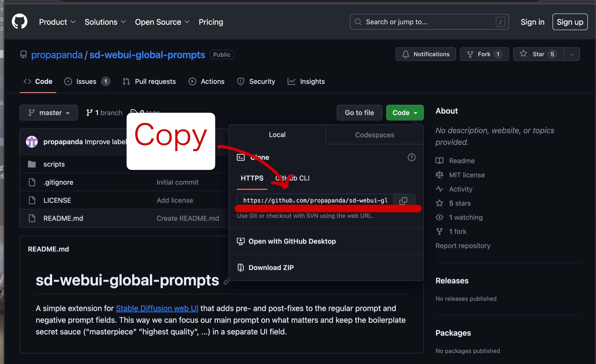Click the clone help question mark icon
596x364 pixels.
(x=411, y=157)
